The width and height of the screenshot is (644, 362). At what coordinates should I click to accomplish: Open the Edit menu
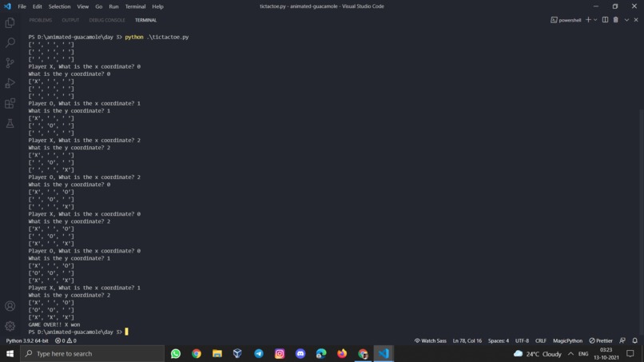pyautogui.click(x=38, y=6)
